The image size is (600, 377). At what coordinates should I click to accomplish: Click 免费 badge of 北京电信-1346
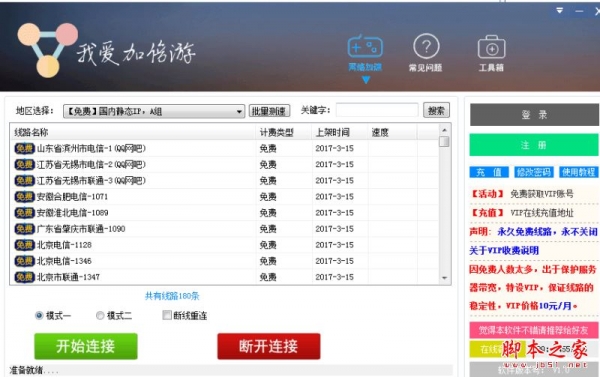24,261
